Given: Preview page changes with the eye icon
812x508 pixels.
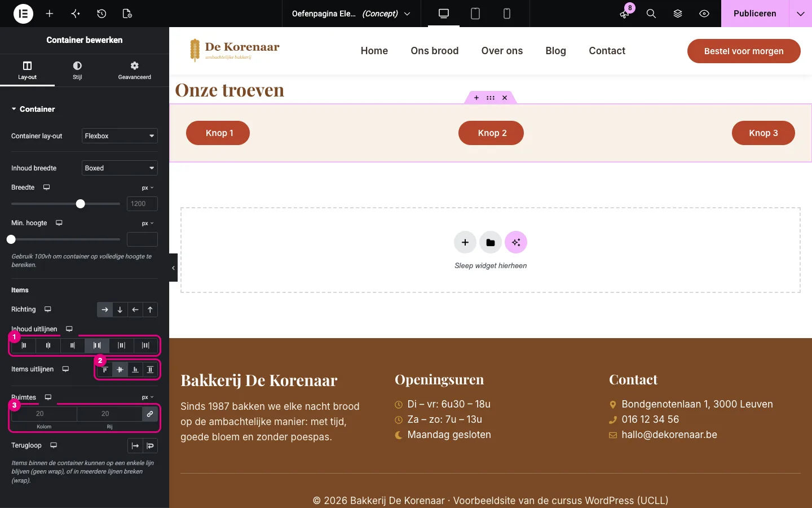Looking at the screenshot, I should click(x=704, y=14).
